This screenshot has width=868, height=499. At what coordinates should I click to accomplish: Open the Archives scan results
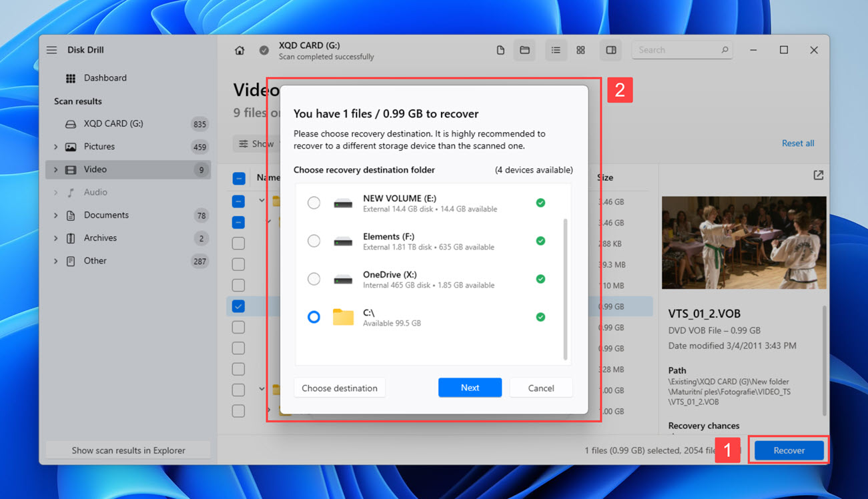[128, 238]
